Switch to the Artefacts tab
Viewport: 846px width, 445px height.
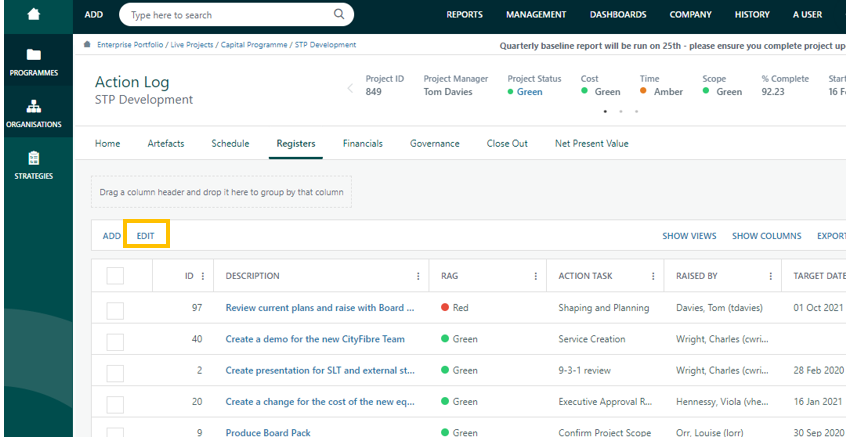point(166,143)
